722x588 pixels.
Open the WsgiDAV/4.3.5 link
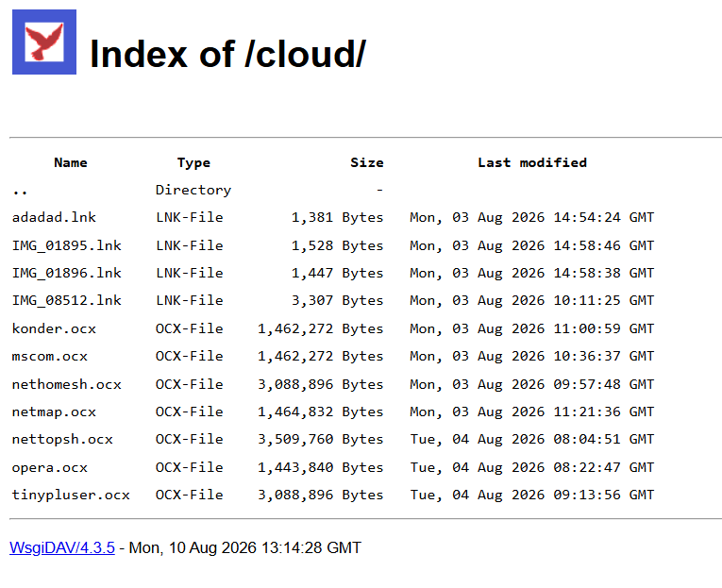pos(62,548)
